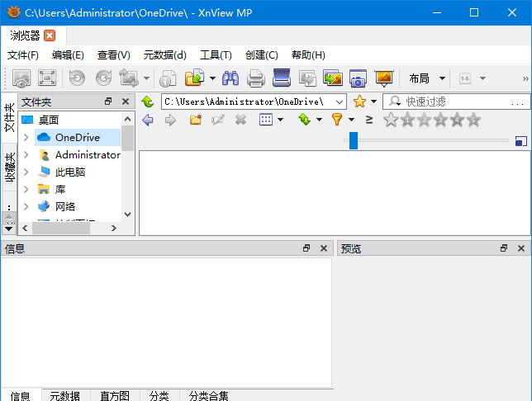Open the 帮助(H) menu
The height and width of the screenshot is (401, 532).
tap(308, 55)
